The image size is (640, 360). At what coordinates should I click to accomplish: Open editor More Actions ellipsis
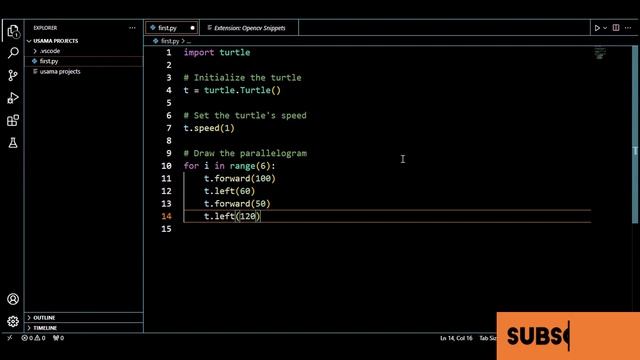click(x=628, y=28)
